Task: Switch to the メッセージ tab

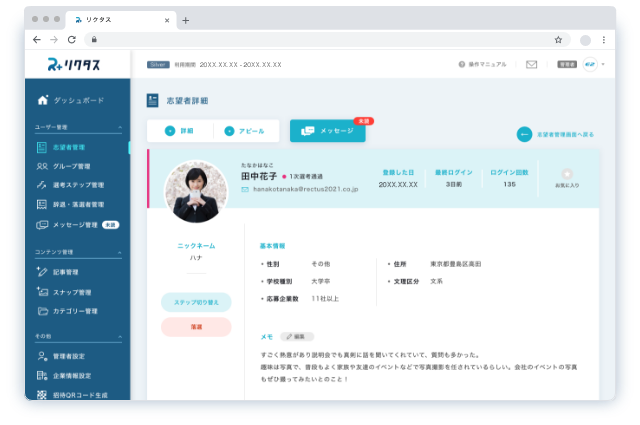Action: 328,131
